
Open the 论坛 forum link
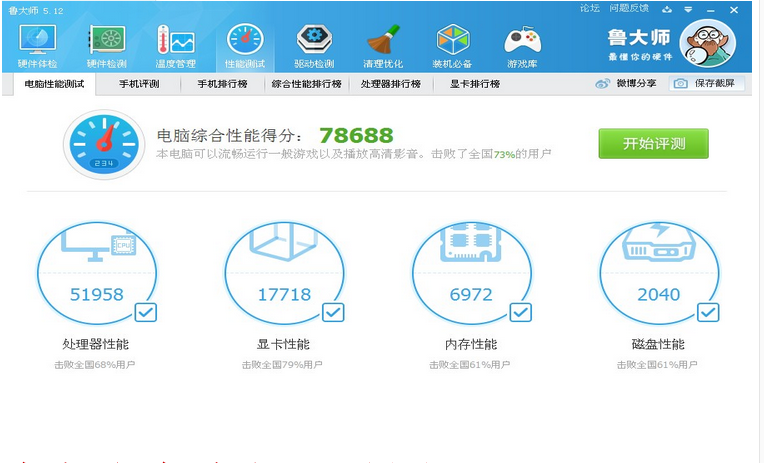pyautogui.click(x=590, y=8)
